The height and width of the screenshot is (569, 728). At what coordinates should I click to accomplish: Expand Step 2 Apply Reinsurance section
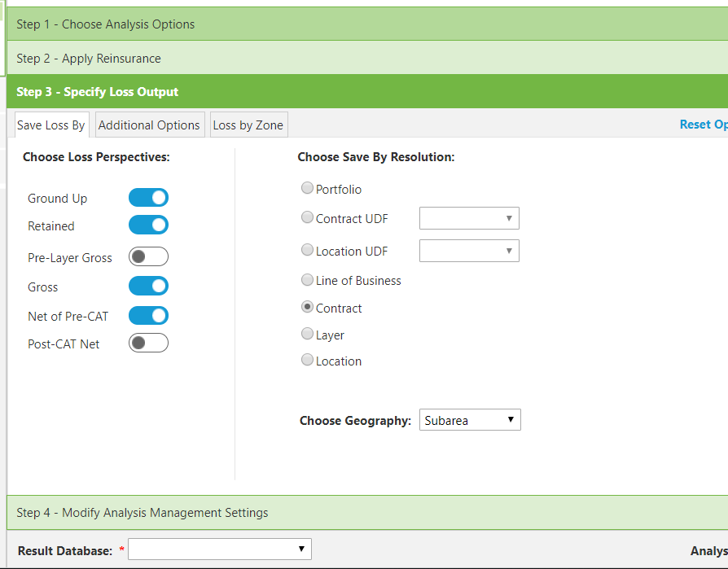pyautogui.click(x=367, y=58)
